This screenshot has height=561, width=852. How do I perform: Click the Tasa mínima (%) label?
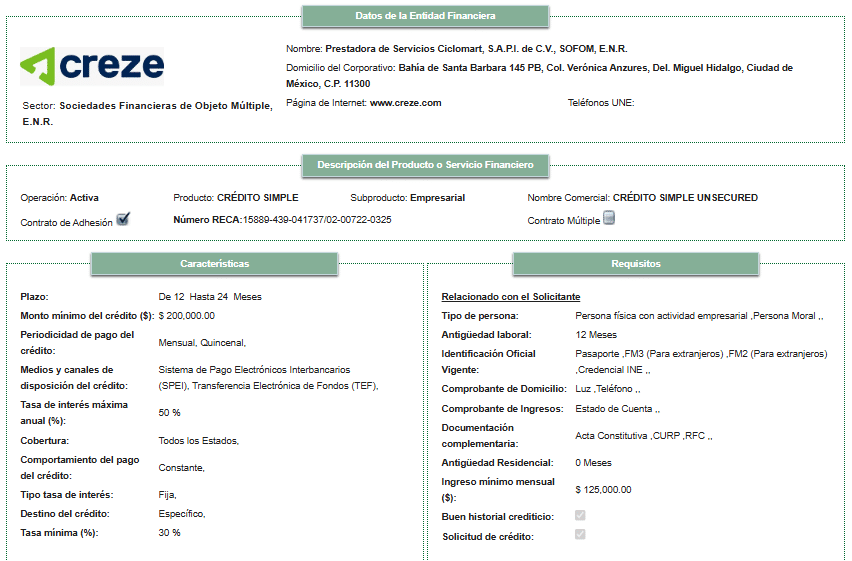click(59, 533)
